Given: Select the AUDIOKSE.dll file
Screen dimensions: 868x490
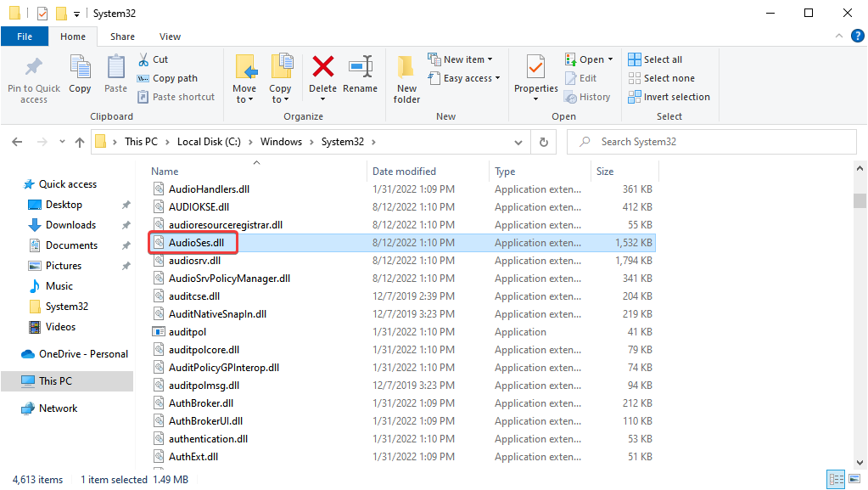Looking at the screenshot, I should coord(199,206).
